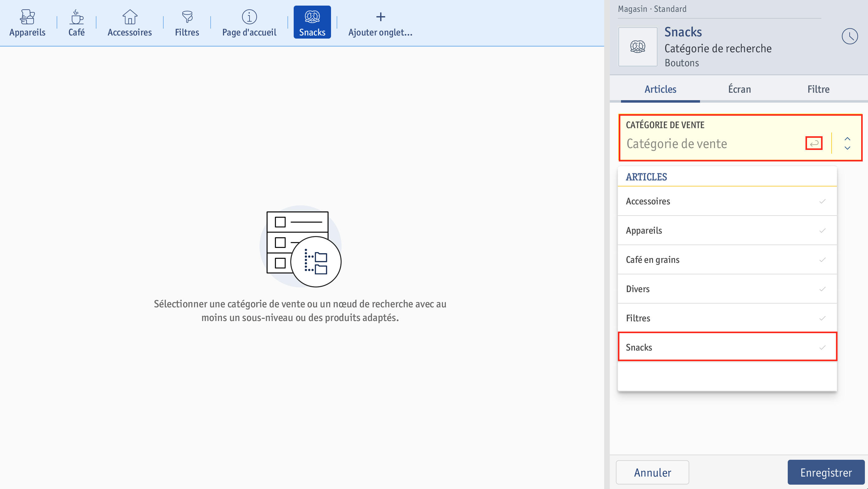Select the down chevron of category selector
The image size is (868, 489).
tap(847, 148)
